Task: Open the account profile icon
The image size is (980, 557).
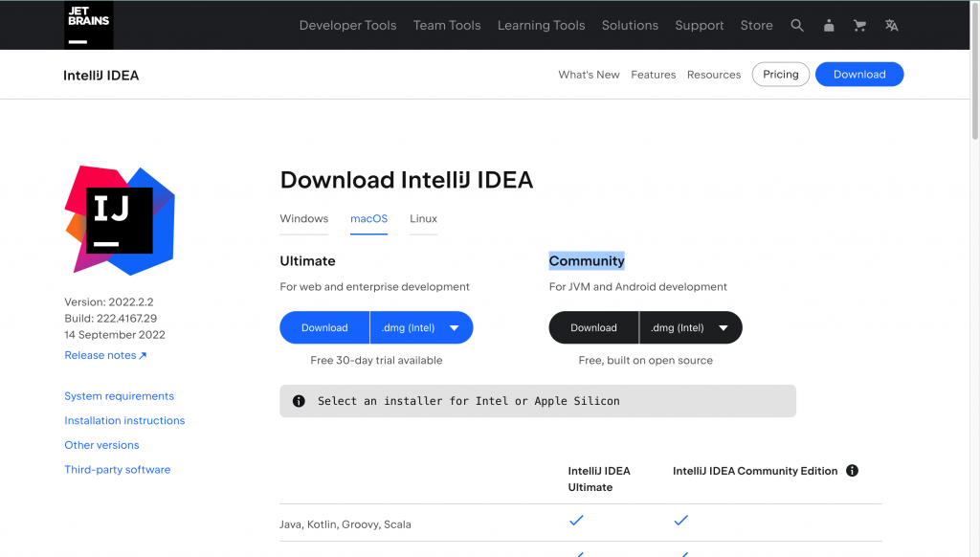Action: pyautogui.click(x=829, y=25)
